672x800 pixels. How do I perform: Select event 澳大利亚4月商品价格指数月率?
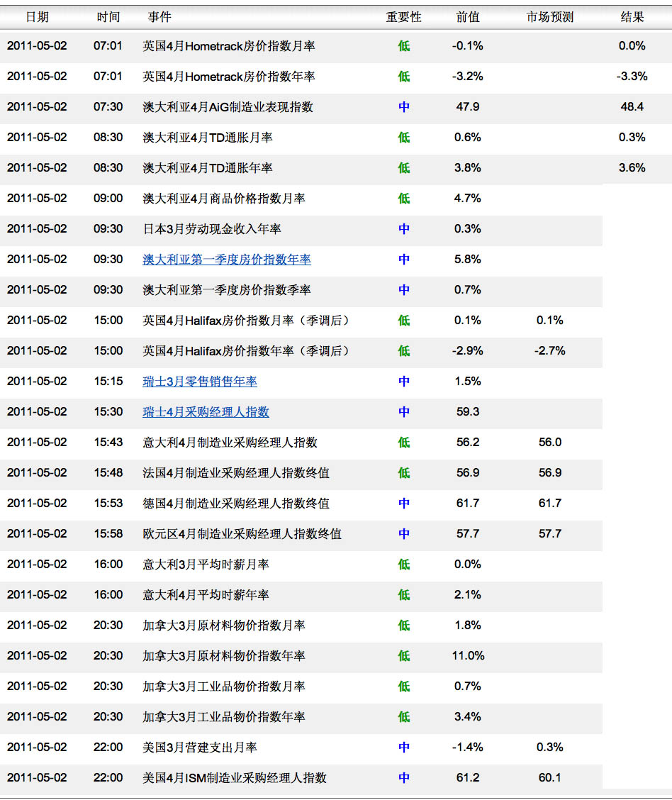point(223,199)
